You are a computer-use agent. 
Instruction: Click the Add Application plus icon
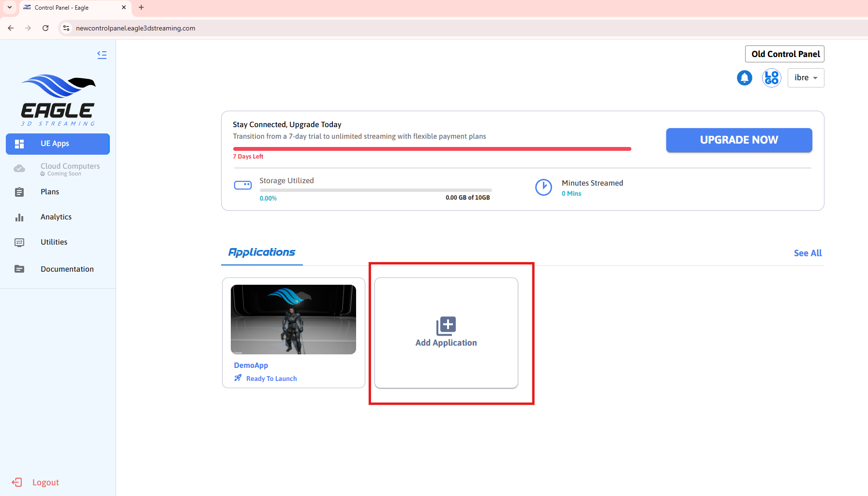coord(446,326)
